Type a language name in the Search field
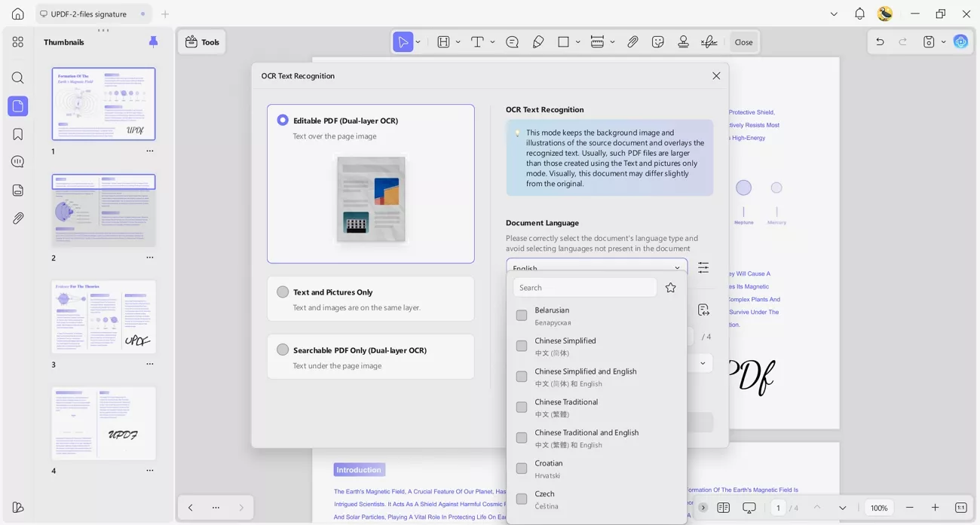This screenshot has width=980, height=525. point(584,287)
